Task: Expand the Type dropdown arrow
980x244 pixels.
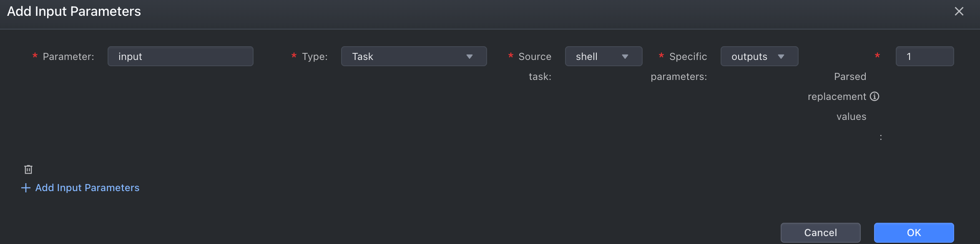Action: pos(470,57)
